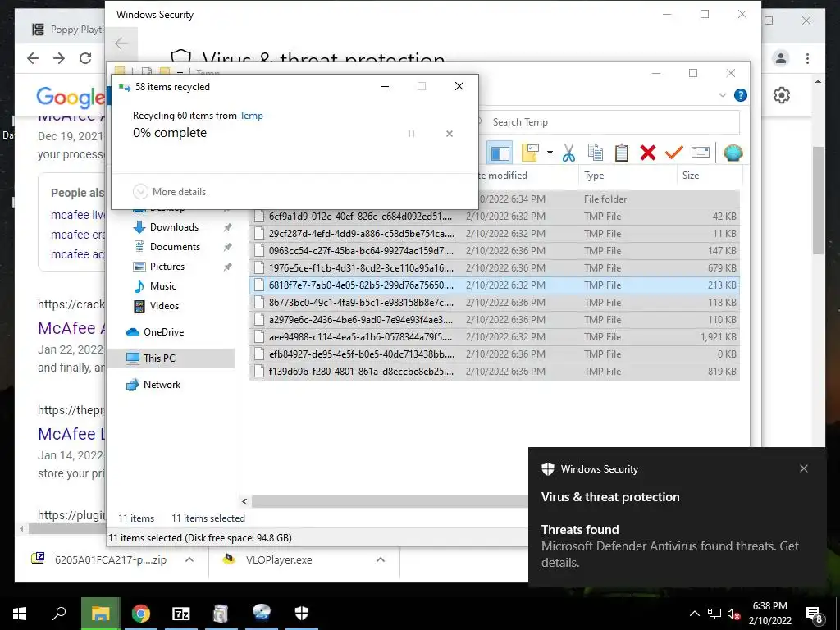
Task: Select This PC in navigation pane
Action: coord(158,358)
